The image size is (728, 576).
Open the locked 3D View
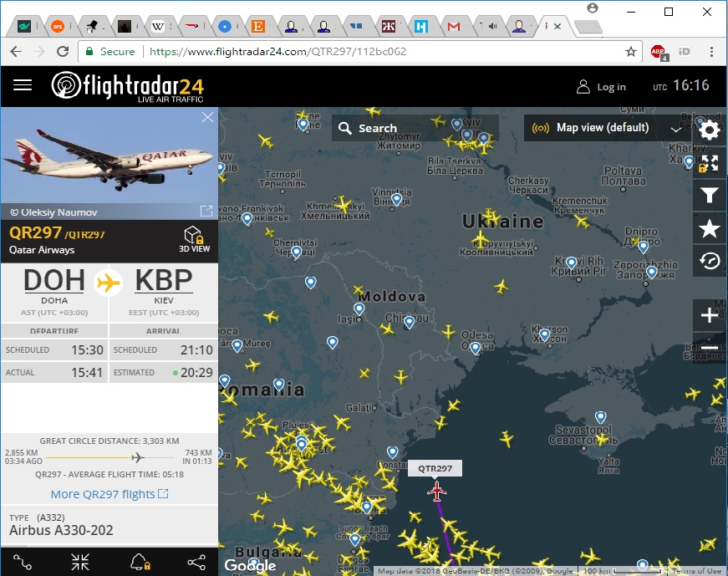click(194, 239)
